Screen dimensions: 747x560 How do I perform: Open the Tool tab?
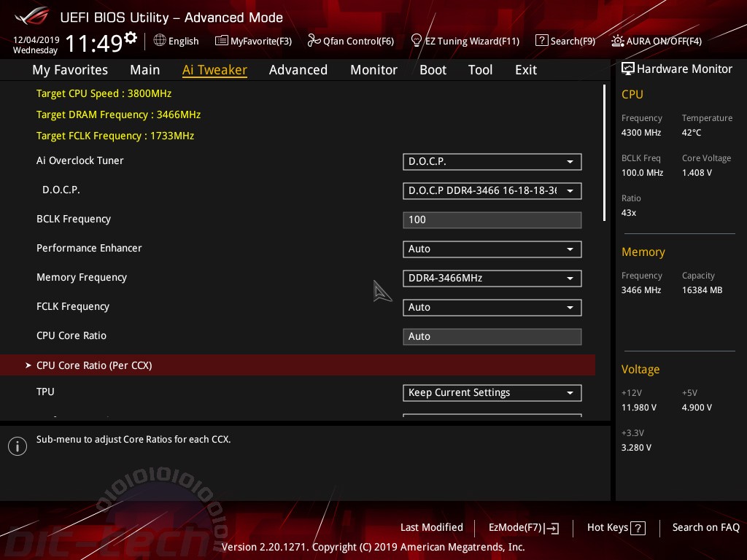coord(480,70)
